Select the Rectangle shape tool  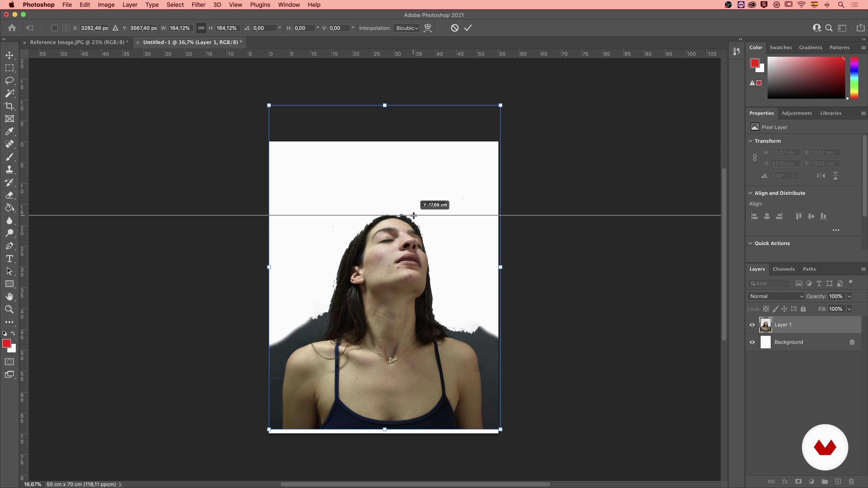point(9,284)
